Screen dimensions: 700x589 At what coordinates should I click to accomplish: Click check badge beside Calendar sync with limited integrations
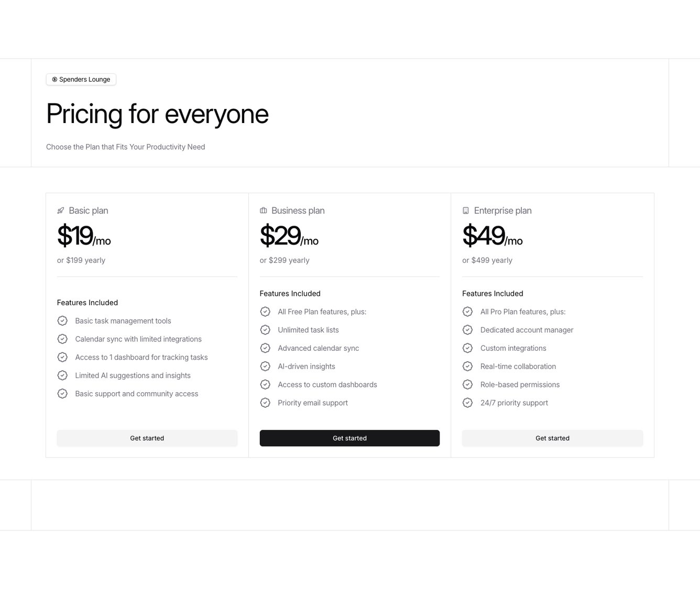[x=62, y=339]
